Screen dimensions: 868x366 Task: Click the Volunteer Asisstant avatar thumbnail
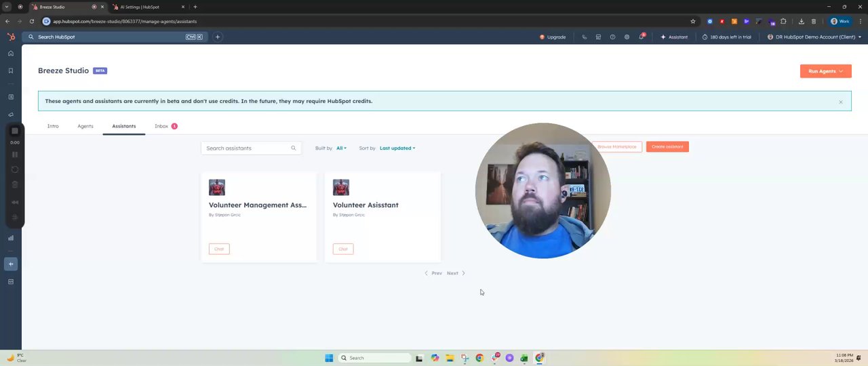(341, 187)
